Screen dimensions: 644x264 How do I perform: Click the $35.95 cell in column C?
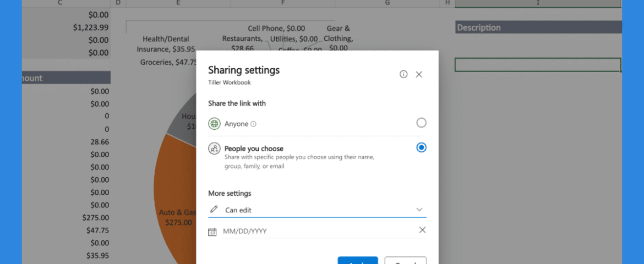point(66,256)
